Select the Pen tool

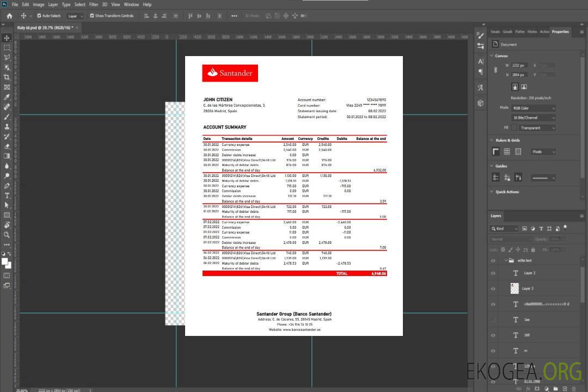point(7,186)
